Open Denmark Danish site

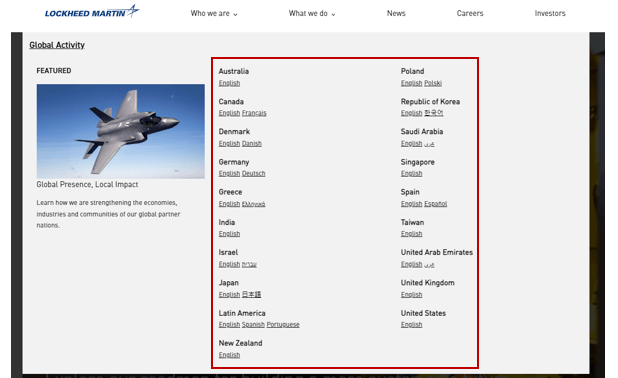[x=252, y=143]
